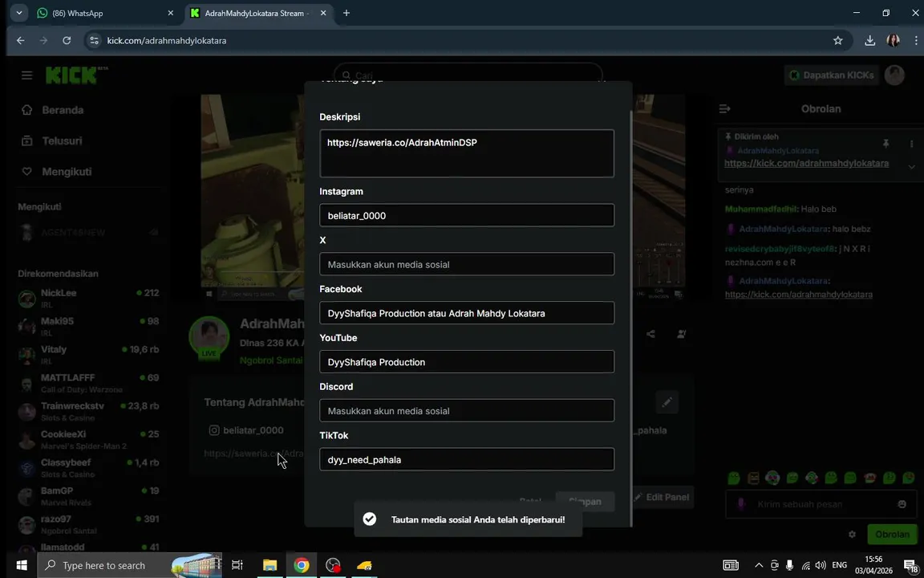The width and height of the screenshot is (924, 578).
Task: Select the AdrahMahdyLokatara Stream tab
Action: pos(258,13)
